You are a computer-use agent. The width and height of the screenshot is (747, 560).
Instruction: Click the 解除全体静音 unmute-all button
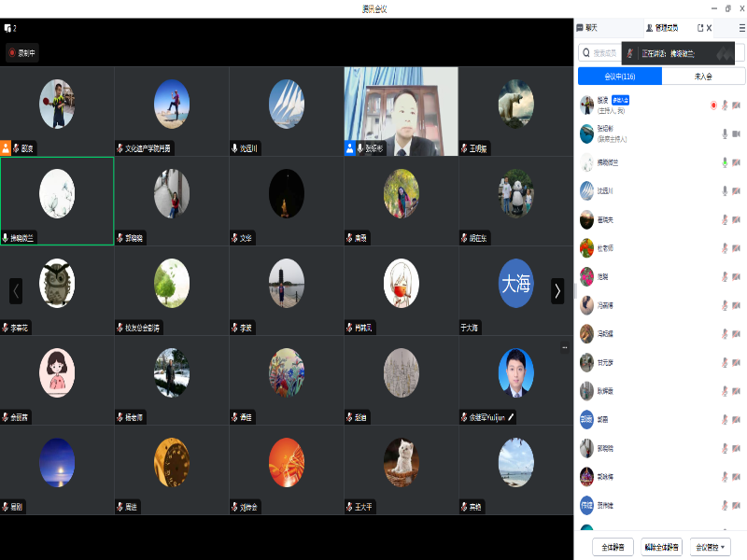pos(663,547)
